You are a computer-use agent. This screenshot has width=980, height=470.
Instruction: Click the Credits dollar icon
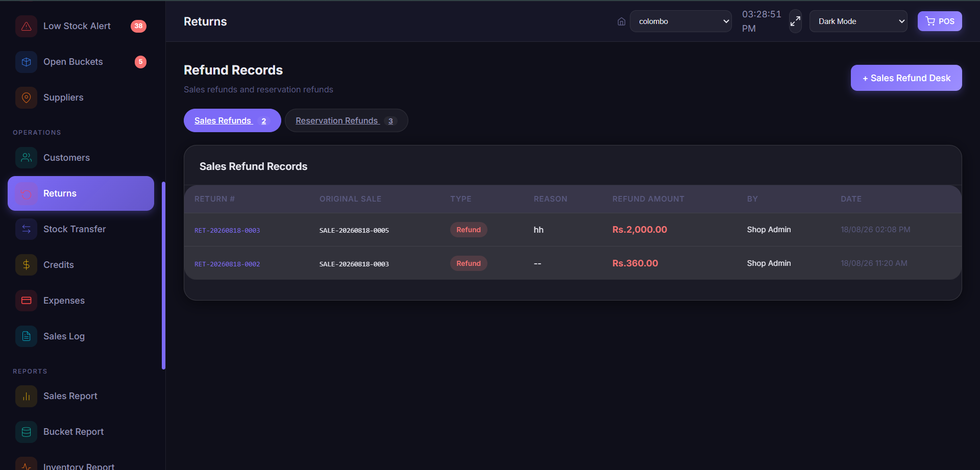(26, 265)
